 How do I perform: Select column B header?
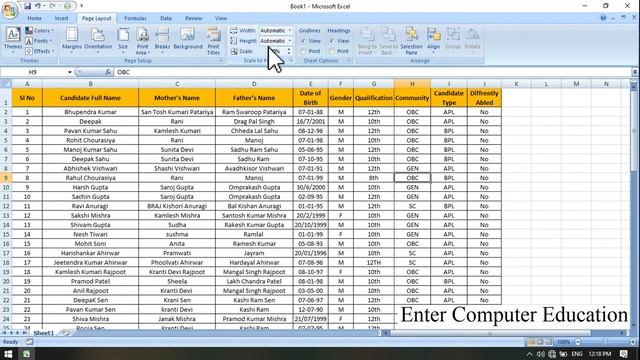(90, 84)
